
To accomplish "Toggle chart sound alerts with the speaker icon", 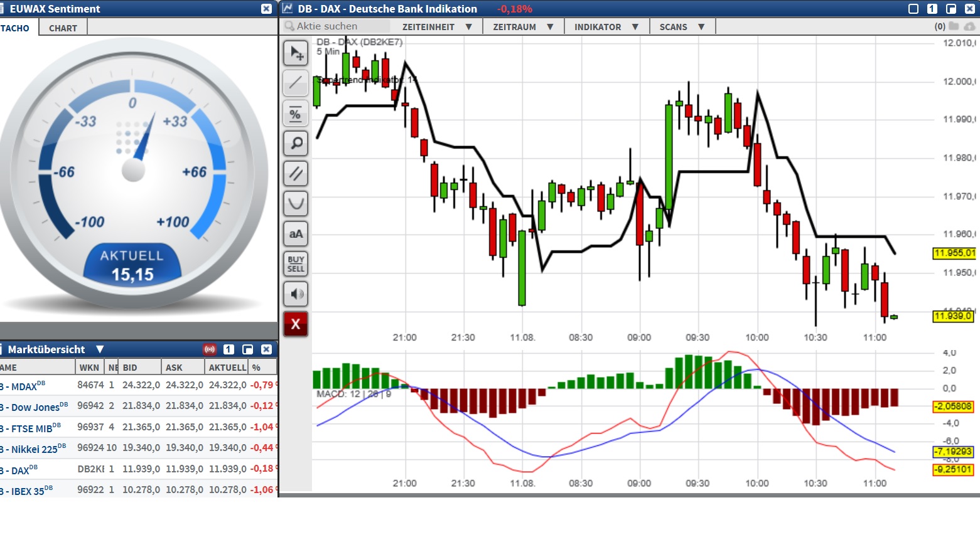I will tap(296, 294).
